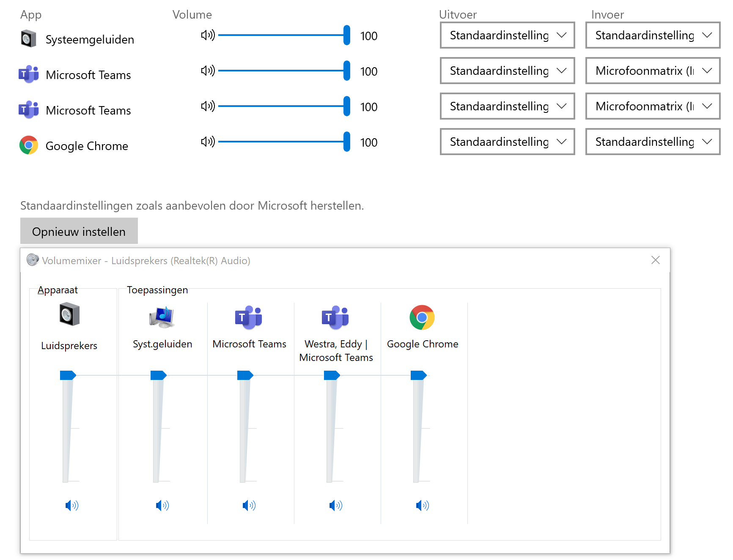Mute Luidsprekers in the Volumemixer

pos(72,505)
